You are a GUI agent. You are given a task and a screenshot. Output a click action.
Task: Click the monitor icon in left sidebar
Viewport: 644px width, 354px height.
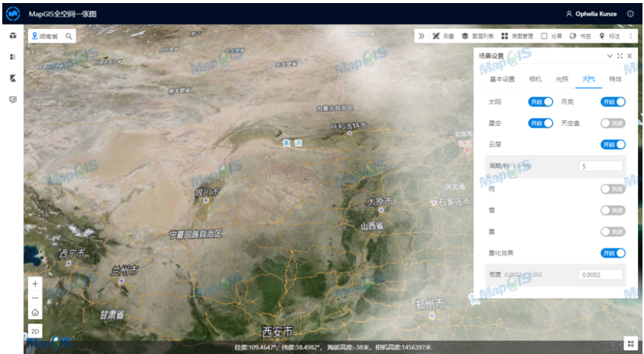[13, 100]
